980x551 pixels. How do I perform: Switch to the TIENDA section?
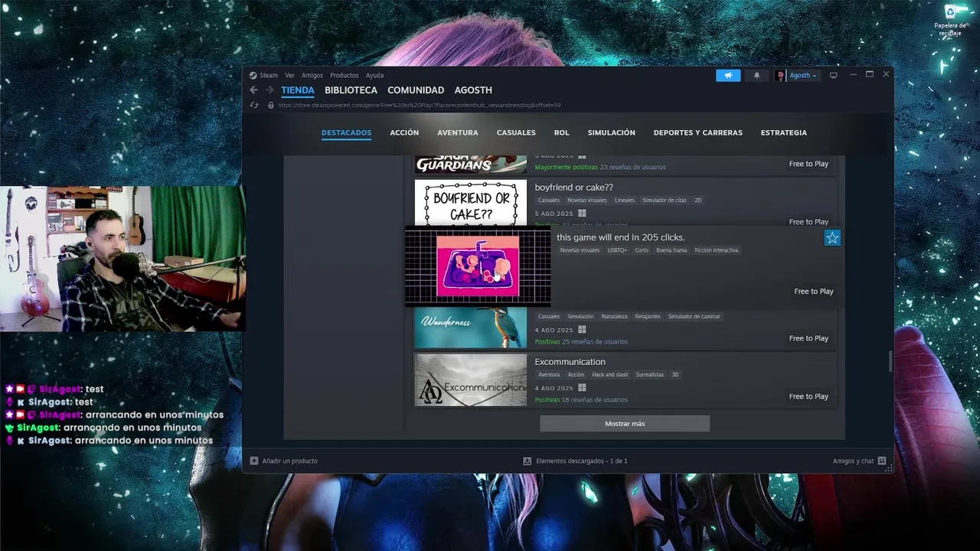click(297, 90)
